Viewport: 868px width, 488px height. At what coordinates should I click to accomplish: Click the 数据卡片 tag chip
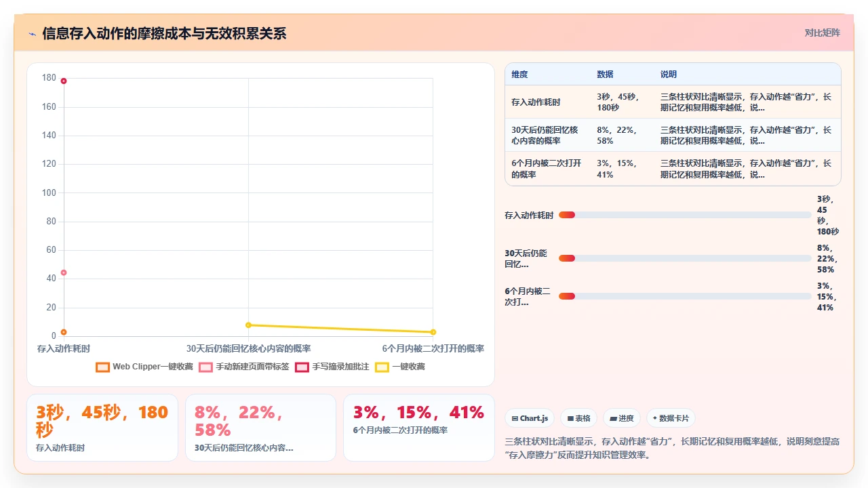click(x=671, y=418)
